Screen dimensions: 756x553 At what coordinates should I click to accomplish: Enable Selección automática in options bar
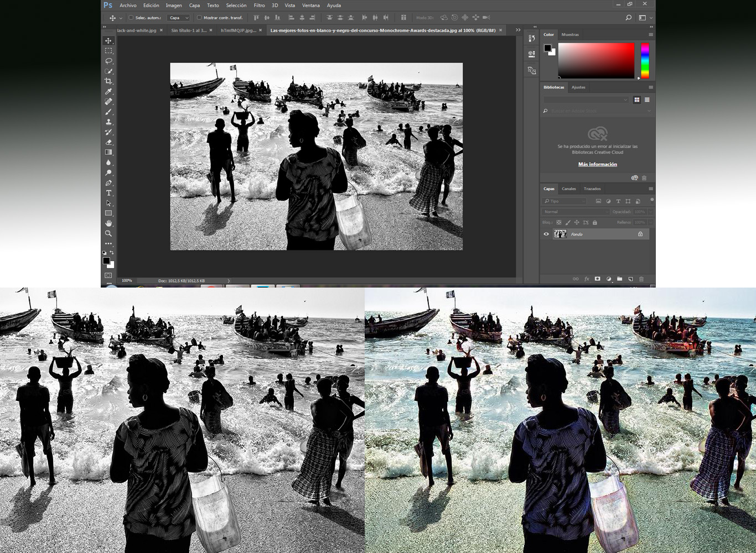tap(130, 18)
